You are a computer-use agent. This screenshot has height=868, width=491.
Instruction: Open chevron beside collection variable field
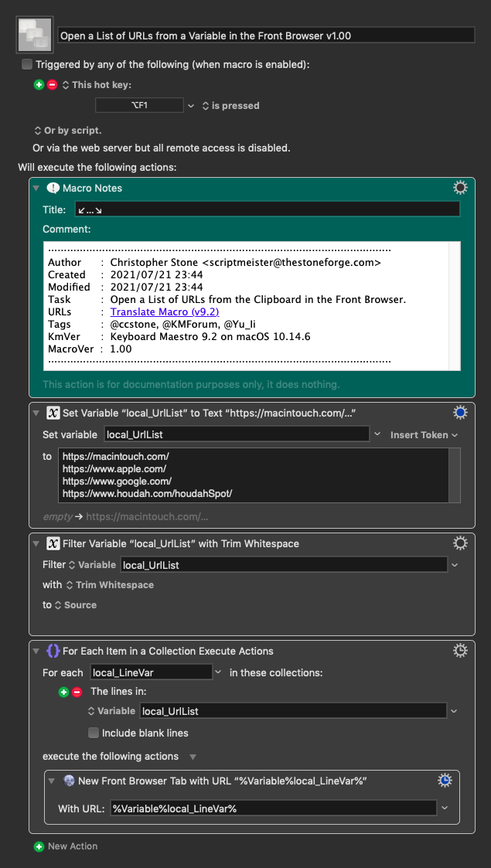pos(455,711)
